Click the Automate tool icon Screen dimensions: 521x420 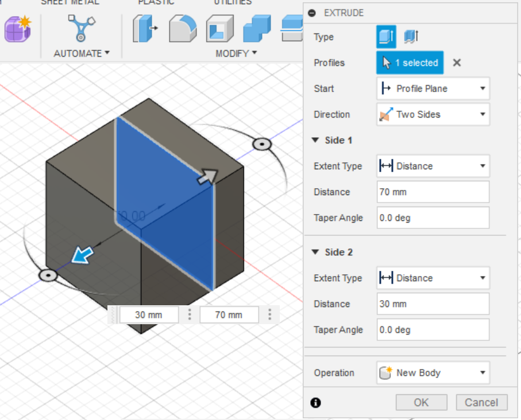(82, 28)
